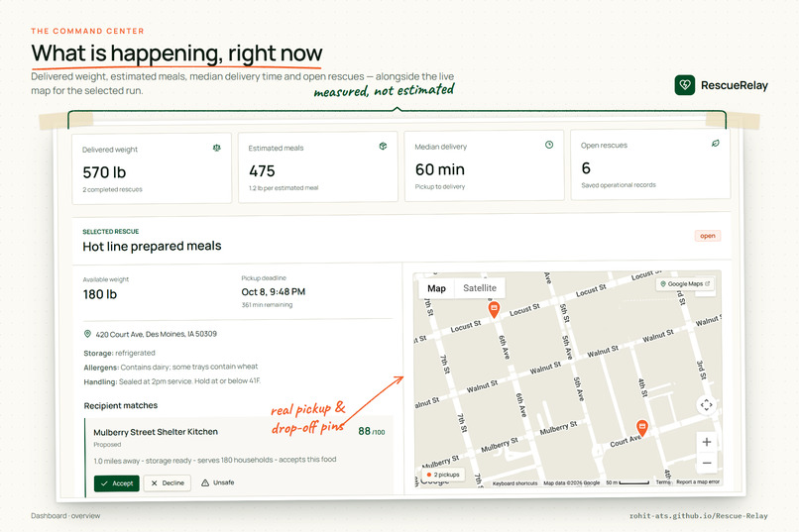Click the Oct 8, 9:48 PM pickup deadline
Screen dimensions: 799x532
point(274,291)
